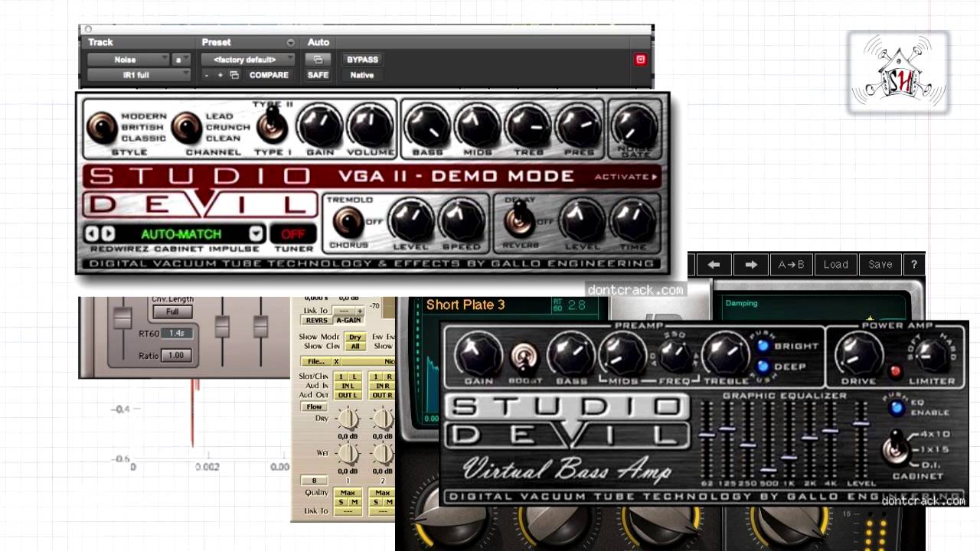The width and height of the screenshot is (980, 551).
Task: Click the FREQ knob on Virtual Bass Amp
Action: click(x=675, y=355)
